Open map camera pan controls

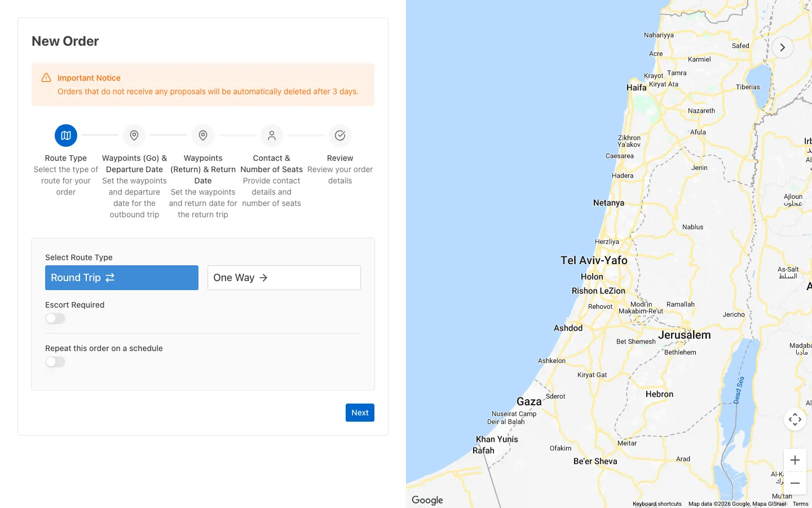[x=795, y=419]
